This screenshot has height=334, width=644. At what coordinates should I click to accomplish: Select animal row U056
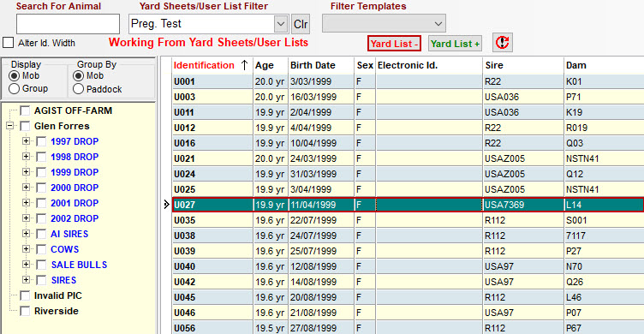(408, 327)
